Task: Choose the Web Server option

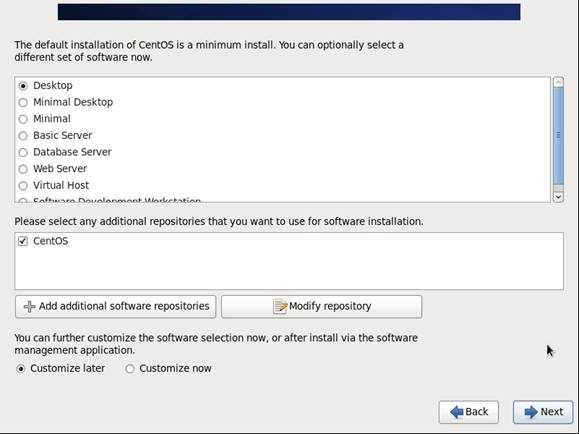Action: tap(23, 169)
